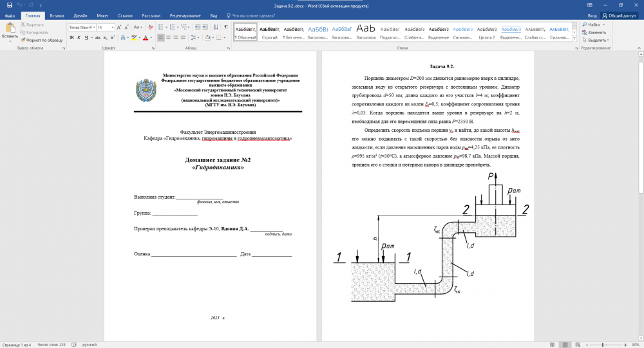
Task: Click the Общий доступ share button
Action: click(619, 15)
